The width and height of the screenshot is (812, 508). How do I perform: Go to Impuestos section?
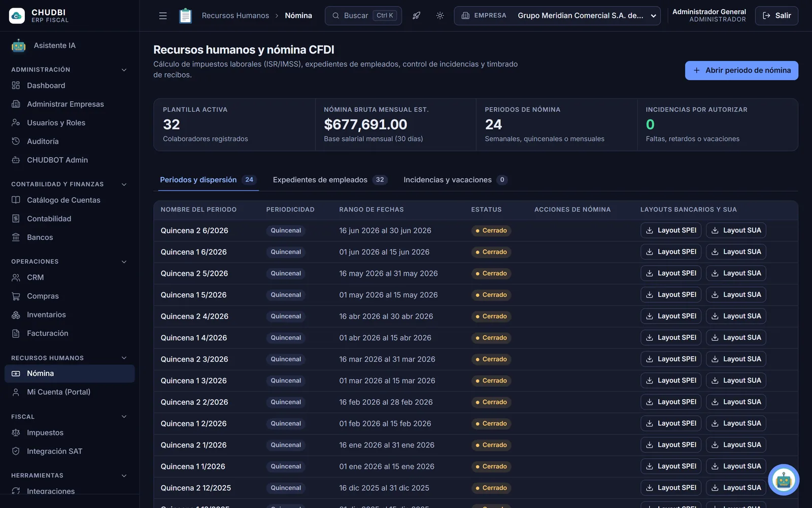click(70, 433)
